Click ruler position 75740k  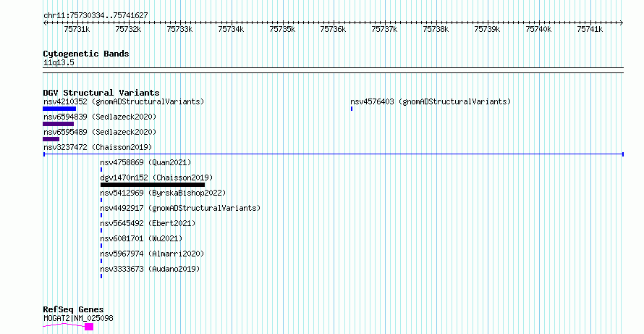(538, 30)
